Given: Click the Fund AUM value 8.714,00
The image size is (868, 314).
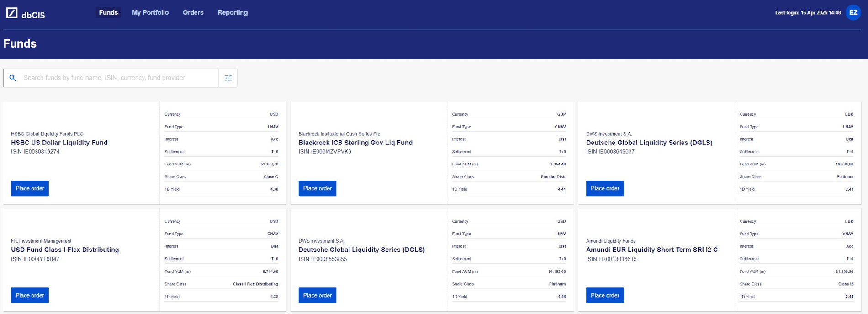Looking at the screenshot, I should (x=270, y=271).
